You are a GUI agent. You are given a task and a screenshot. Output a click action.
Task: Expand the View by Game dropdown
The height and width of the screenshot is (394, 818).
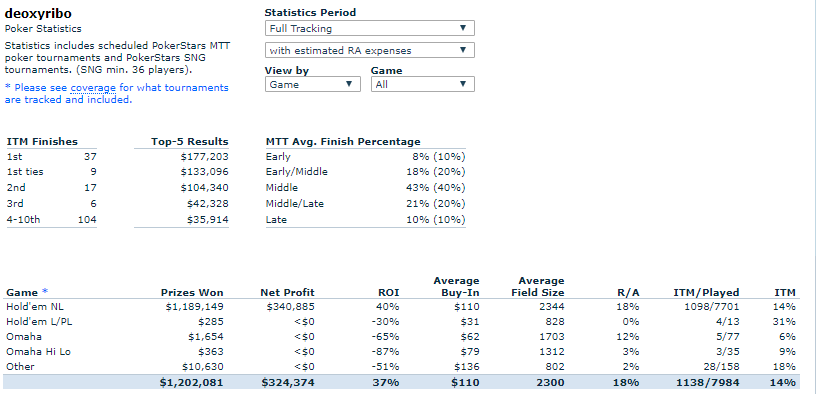coord(312,85)
